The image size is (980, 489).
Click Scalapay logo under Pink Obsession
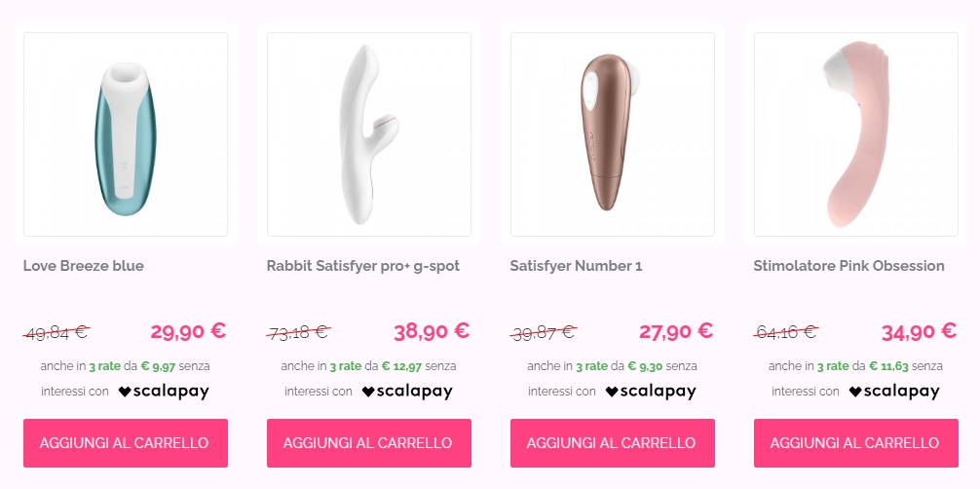point(893,392)
